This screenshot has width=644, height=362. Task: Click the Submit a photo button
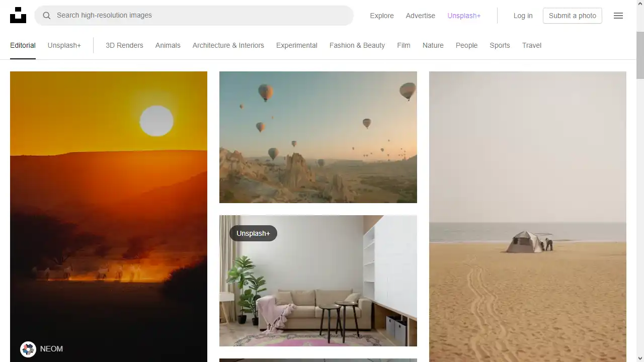pos(572,16)
